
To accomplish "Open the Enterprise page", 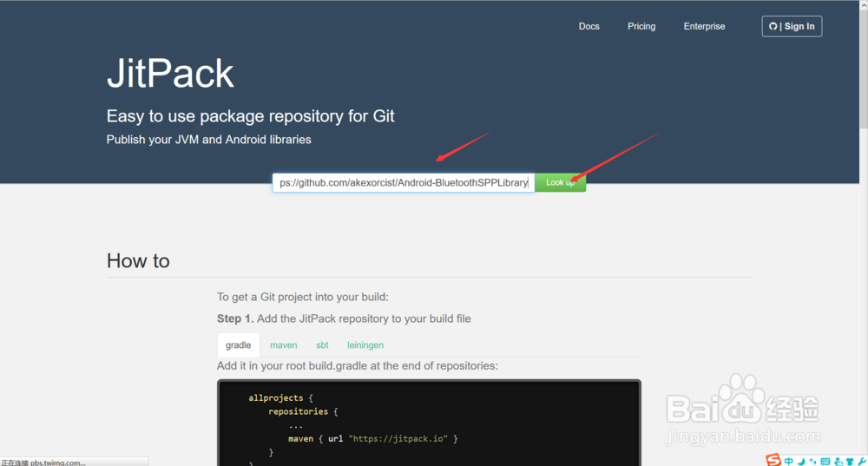I will pyautogui.click(x=704, y=27).
